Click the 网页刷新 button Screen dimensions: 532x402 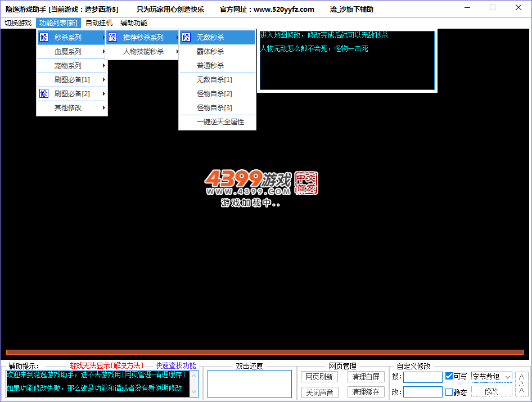pos(319,377)
